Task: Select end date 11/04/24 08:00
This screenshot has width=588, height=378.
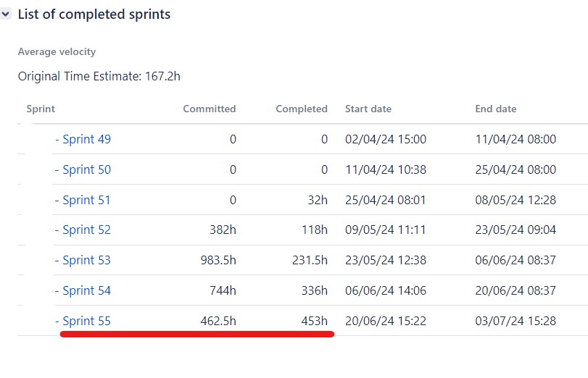Action: pos(515,139)
